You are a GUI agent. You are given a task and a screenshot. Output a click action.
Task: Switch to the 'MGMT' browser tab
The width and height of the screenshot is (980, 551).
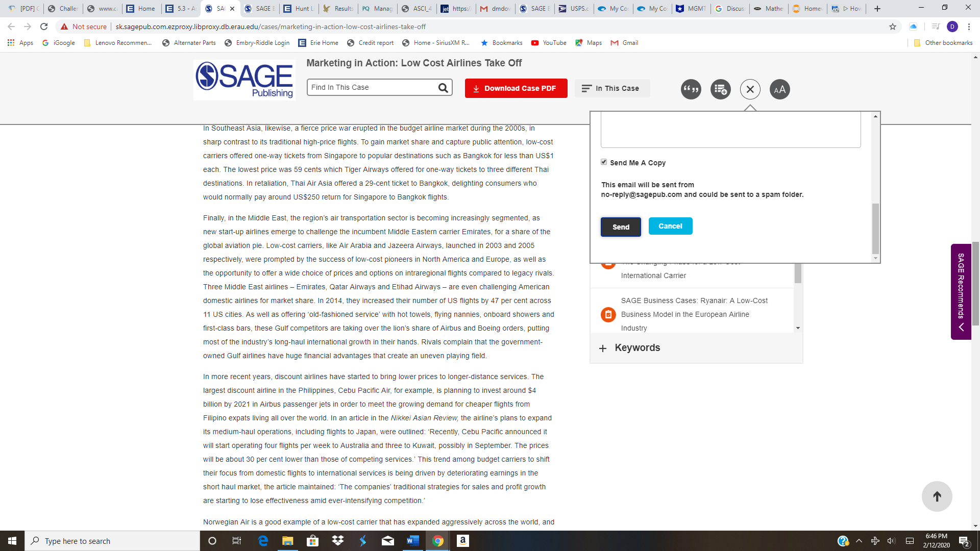click(692, 9)
